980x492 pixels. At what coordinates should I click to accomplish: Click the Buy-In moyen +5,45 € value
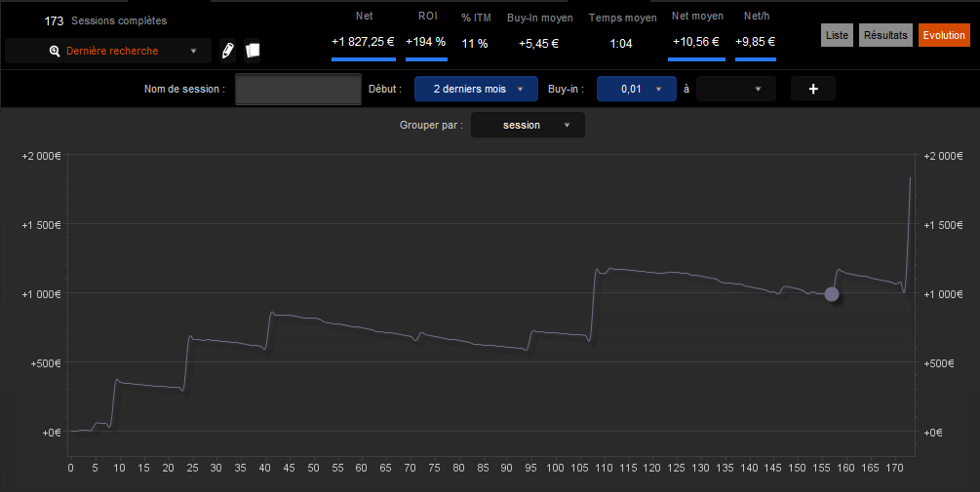[x=538, y=44]
